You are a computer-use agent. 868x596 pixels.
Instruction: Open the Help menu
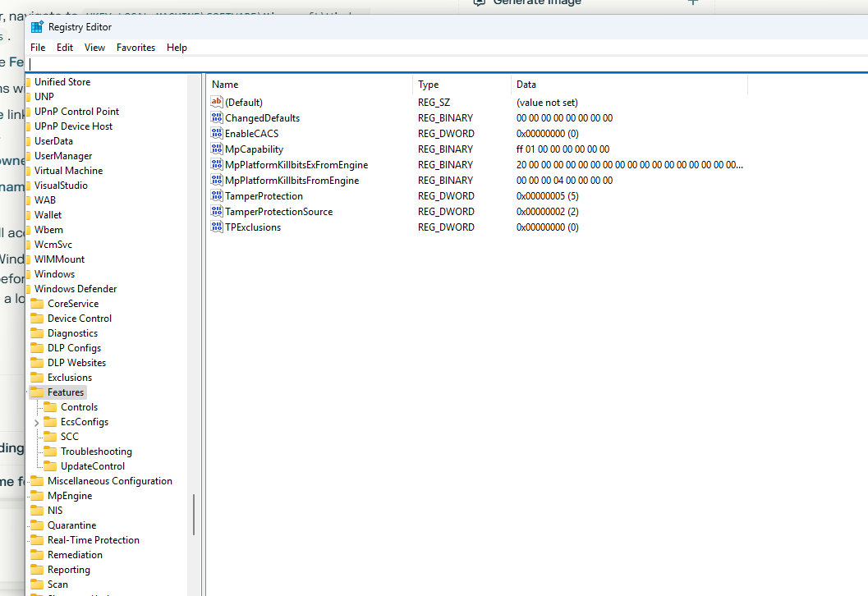click(177, 48)
